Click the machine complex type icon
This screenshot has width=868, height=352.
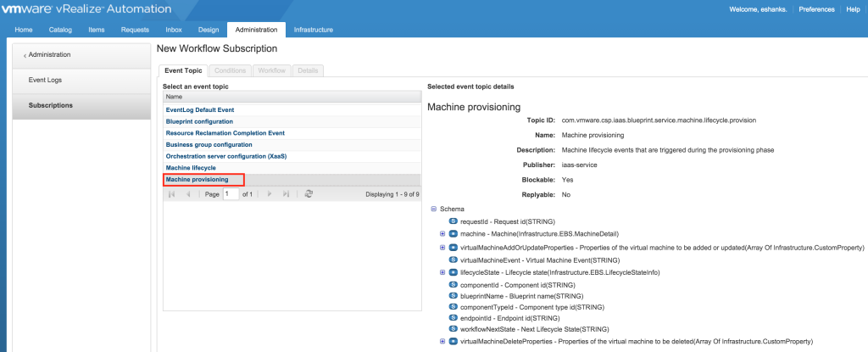click(x=453, y=233)
